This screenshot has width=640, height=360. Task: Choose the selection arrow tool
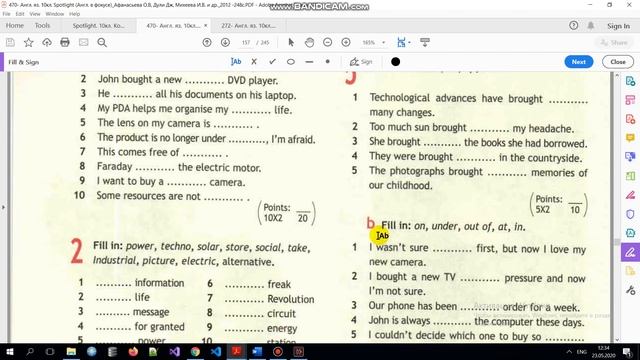(291, 42)
